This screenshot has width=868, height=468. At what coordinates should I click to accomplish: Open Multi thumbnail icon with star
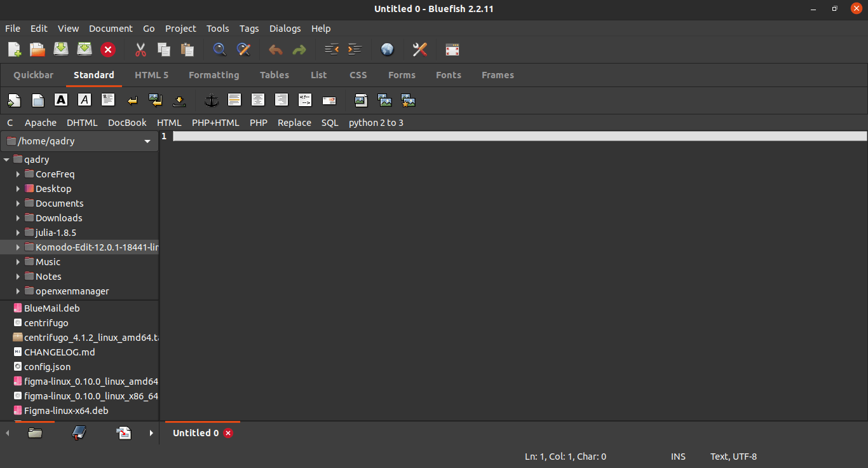click(408, 100)
